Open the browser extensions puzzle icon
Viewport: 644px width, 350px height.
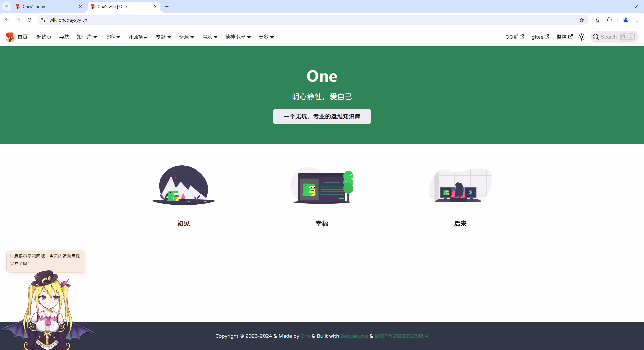[609, 20]
